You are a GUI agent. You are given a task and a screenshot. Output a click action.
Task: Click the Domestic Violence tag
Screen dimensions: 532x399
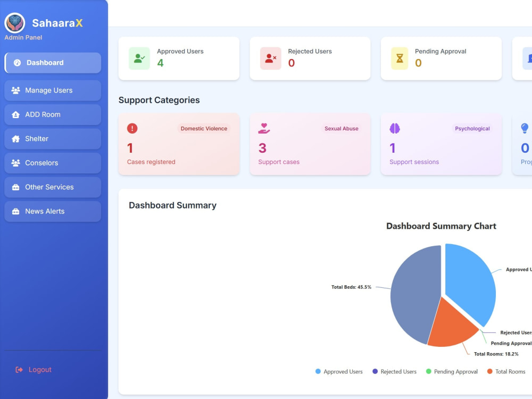(x=204, y=129)
